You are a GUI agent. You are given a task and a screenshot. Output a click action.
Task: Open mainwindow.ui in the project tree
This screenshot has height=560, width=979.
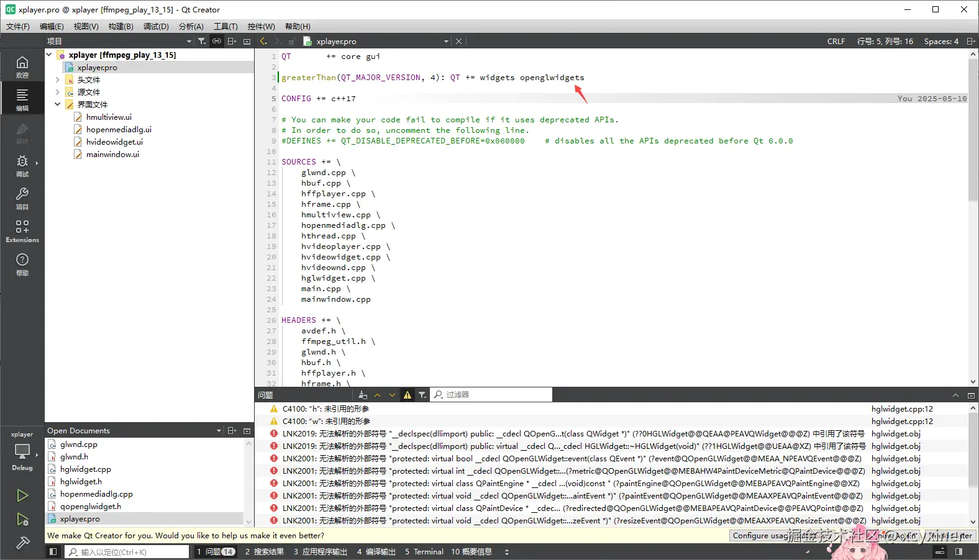point(112,154)
